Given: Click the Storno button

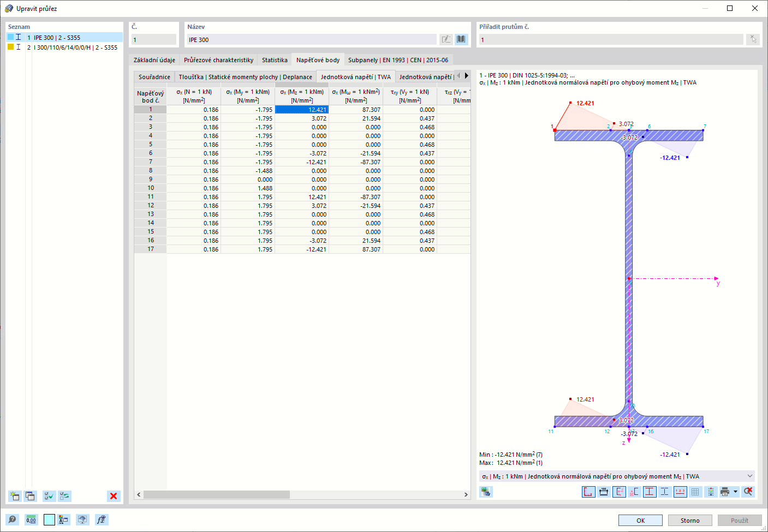Looking at the screenshot, I should pos(690,521).
